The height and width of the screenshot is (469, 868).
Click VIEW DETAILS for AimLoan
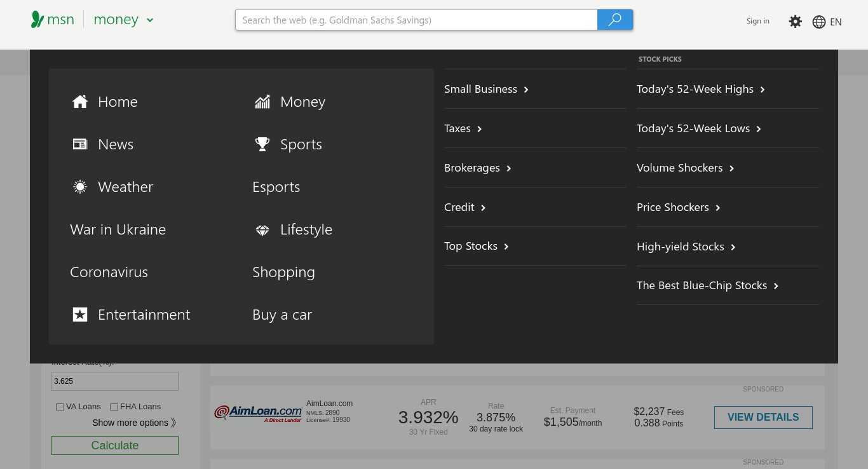click(763, 418)
